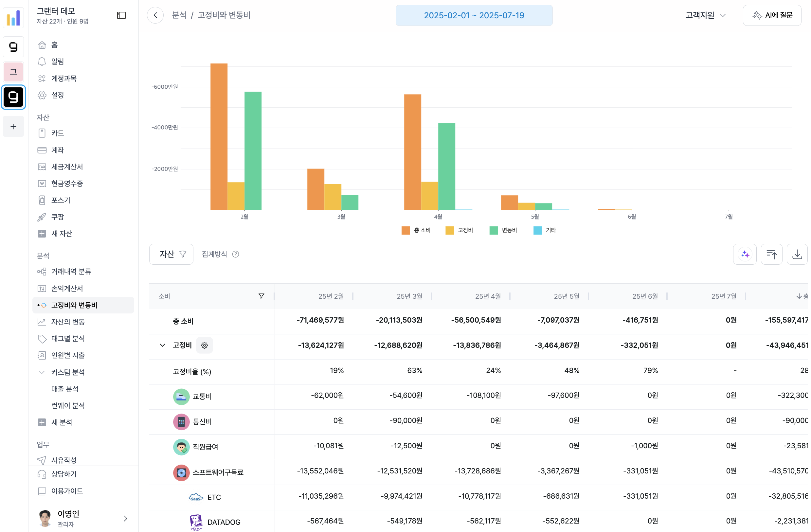Viewport: 811px width, 532px height.
Task: Download the table with download icon
Action: pos(797,254)
